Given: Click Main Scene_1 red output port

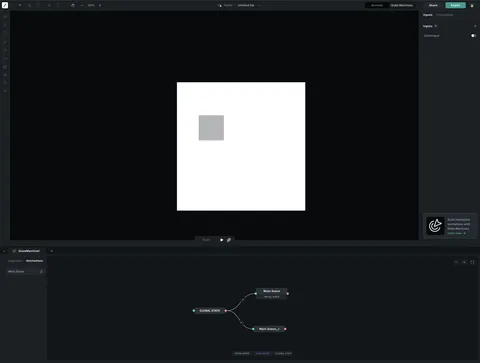Looking at the screenshot, I should click(x=285, y=329).
